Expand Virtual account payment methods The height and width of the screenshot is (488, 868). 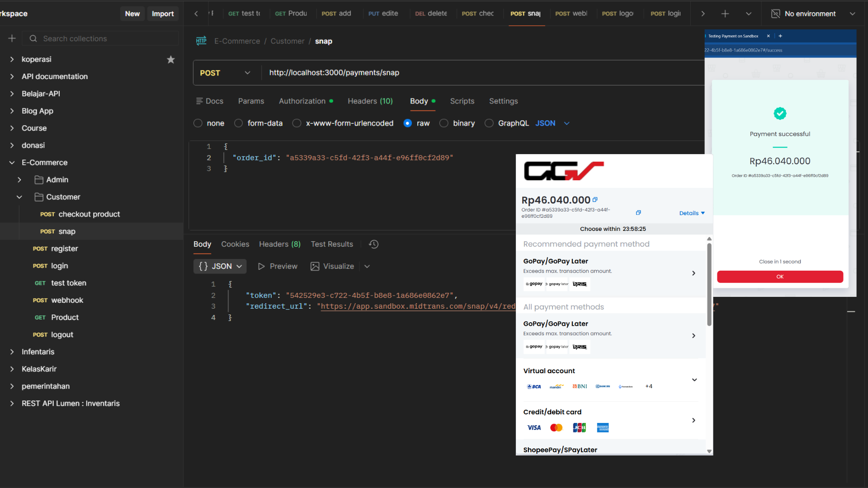point(694,380)
